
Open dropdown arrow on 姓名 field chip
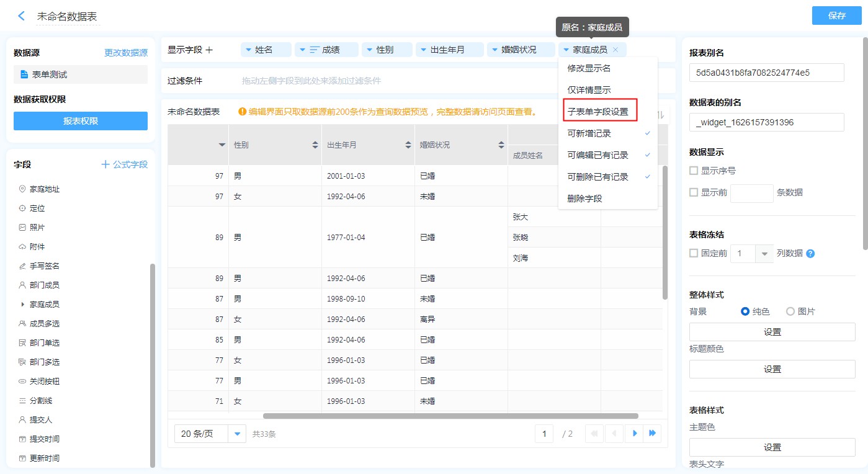pos(249,50)
